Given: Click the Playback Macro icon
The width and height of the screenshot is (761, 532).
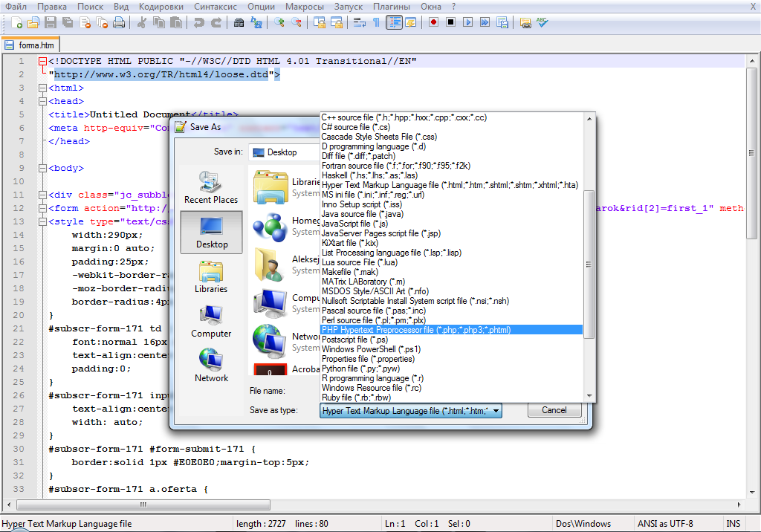Looking at the screenshot, I should pyautogui.click(x=468, y=22).
